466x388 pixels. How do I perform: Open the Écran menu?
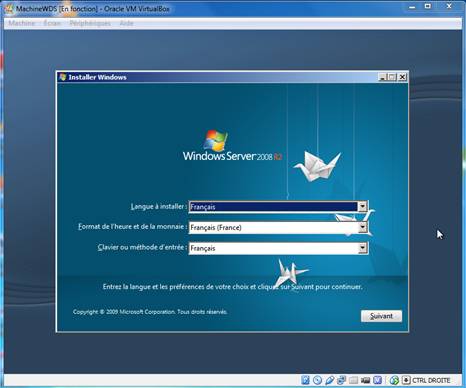pos(52,23)
